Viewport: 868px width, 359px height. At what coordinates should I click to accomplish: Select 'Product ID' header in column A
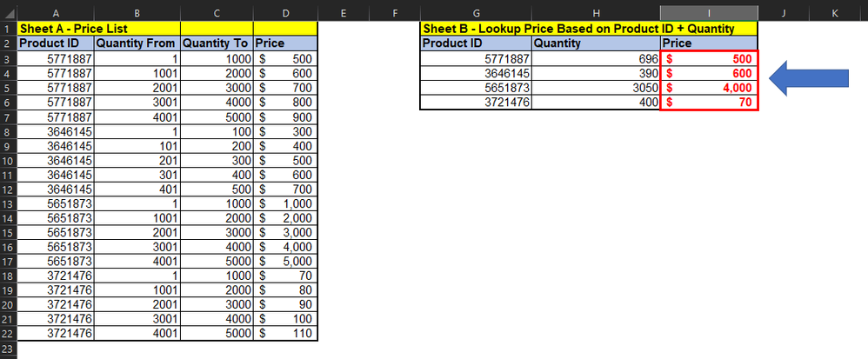click(x=56, y=43)
